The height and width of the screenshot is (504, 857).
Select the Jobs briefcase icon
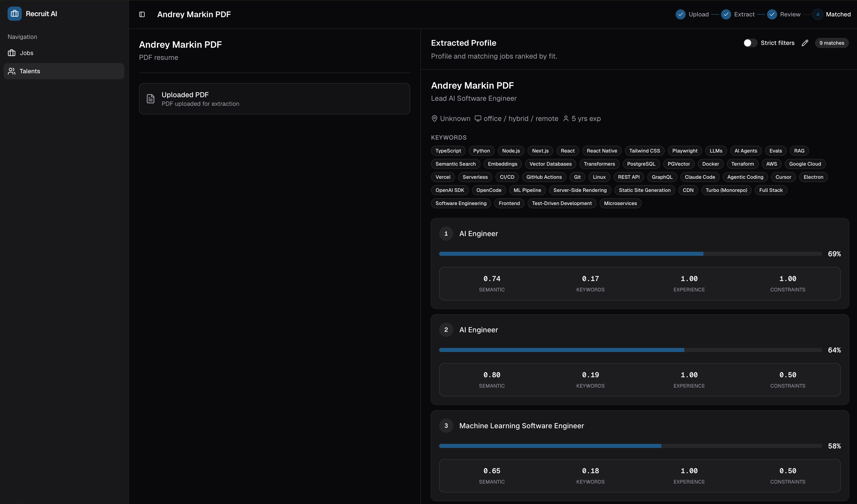point(12,53)
